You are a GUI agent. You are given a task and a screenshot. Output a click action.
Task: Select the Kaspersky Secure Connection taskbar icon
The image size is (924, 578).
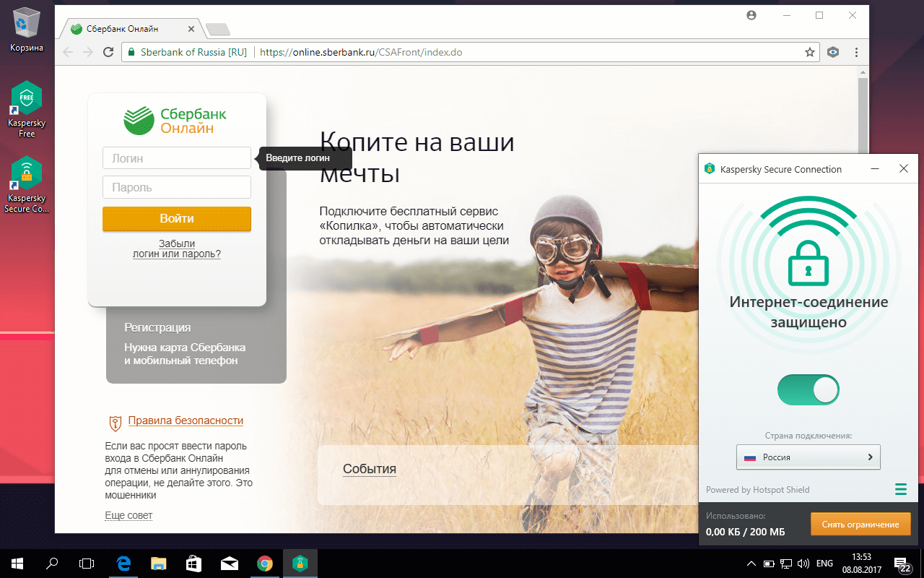(x=300, y=563)
